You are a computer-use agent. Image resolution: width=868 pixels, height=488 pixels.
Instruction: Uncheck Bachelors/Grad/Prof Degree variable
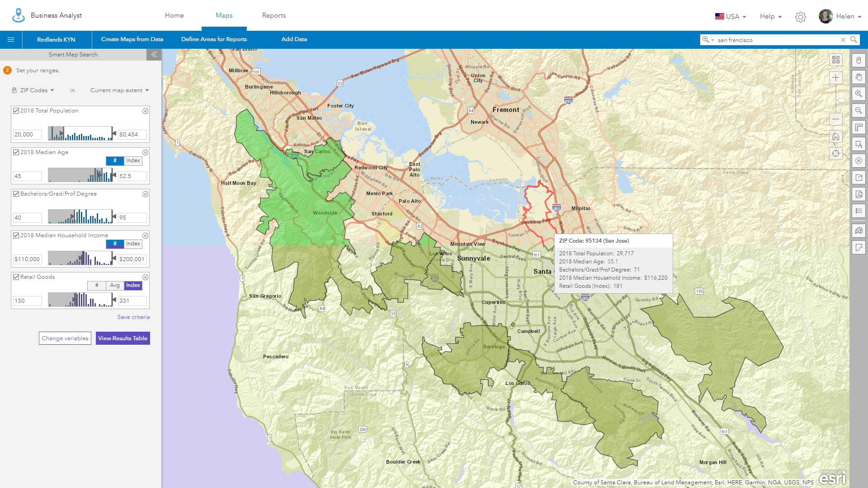pyautogui.click(x=16, y=194)
